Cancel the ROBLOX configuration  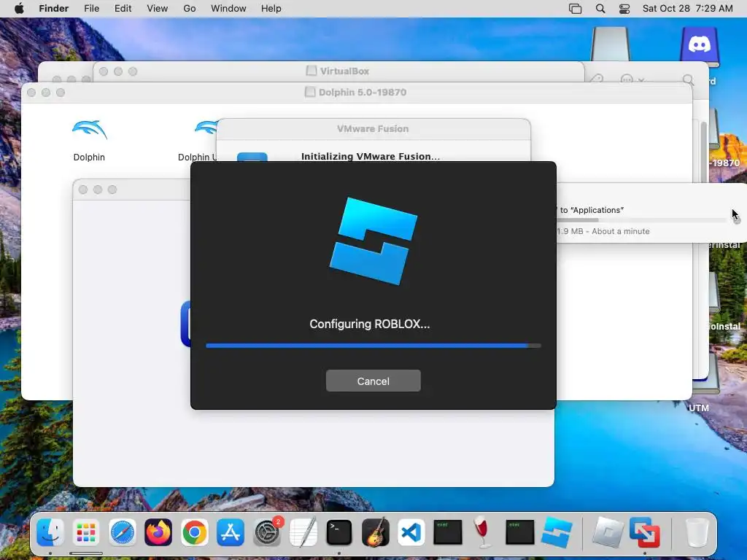point(373,381)
